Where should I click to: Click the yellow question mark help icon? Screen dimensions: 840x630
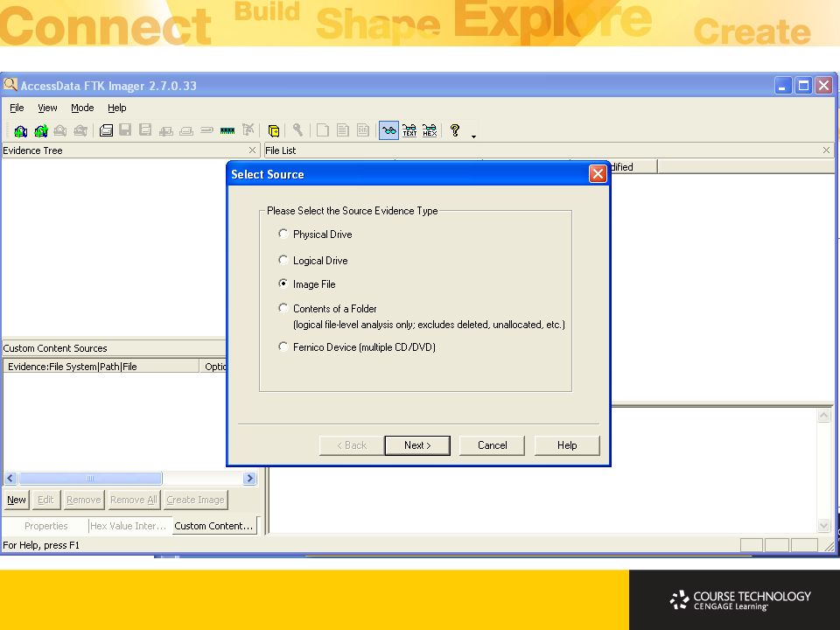coord(455,130)
